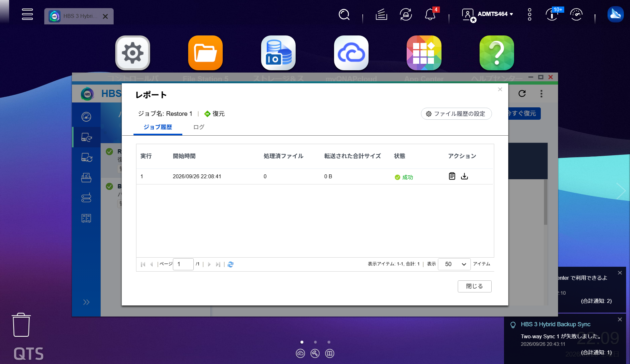
Task: Download report icon for run 1
Action: tap(465, 176)
